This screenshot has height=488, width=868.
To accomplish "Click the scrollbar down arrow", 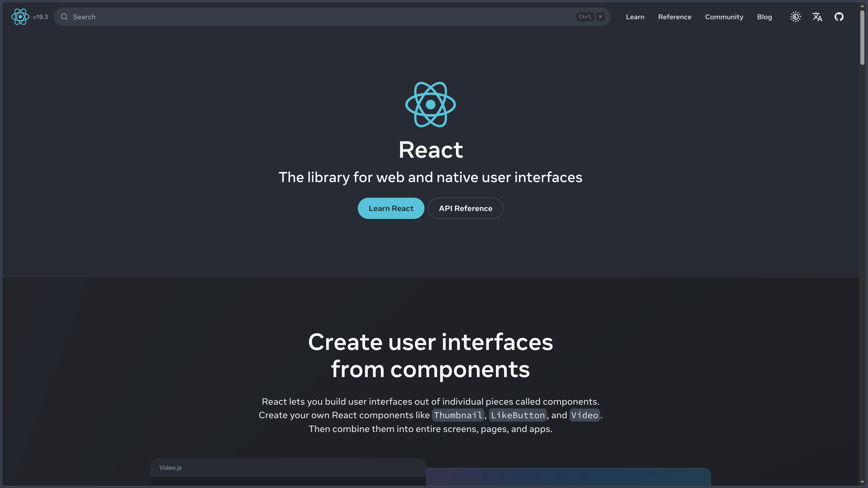I will 862,482.
